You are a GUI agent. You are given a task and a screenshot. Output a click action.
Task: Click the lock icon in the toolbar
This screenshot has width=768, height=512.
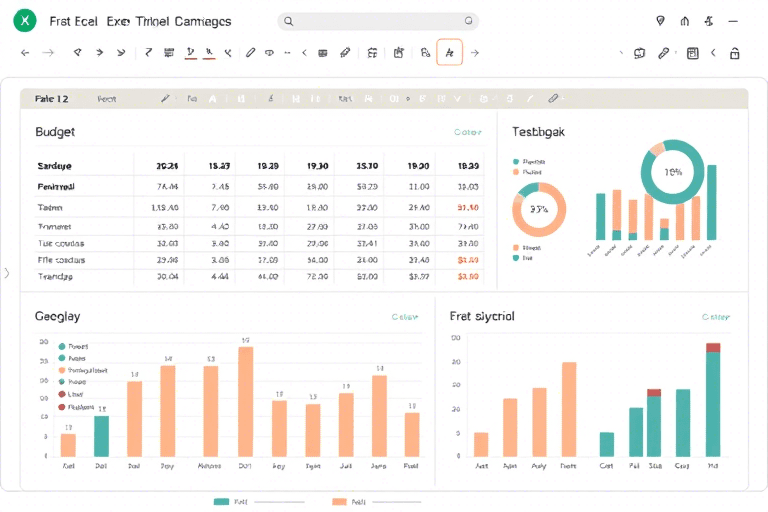735,53
